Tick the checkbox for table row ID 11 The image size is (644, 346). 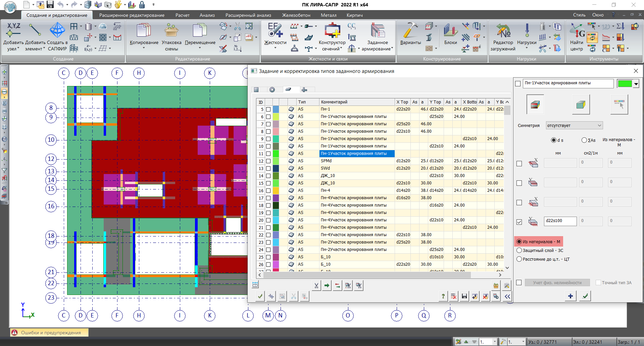coord(268,154)
